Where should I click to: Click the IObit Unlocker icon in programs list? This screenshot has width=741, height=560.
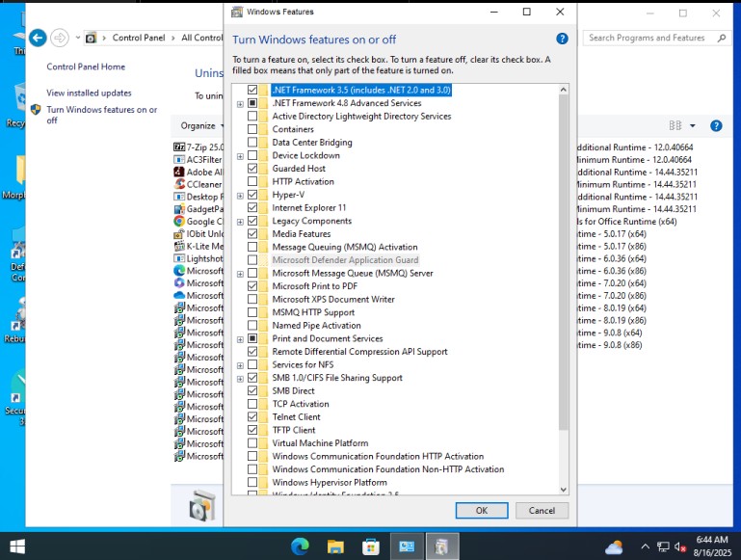179,233
